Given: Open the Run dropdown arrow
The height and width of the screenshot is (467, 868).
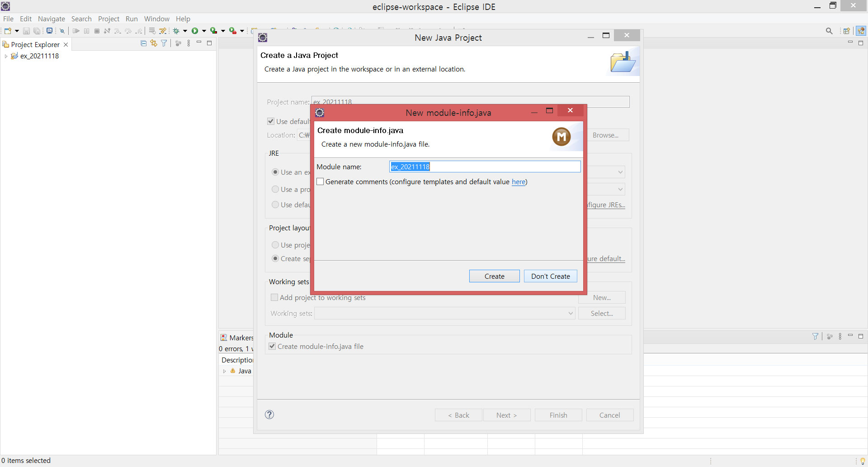Looking at the screenshot, I should [204, 31].
